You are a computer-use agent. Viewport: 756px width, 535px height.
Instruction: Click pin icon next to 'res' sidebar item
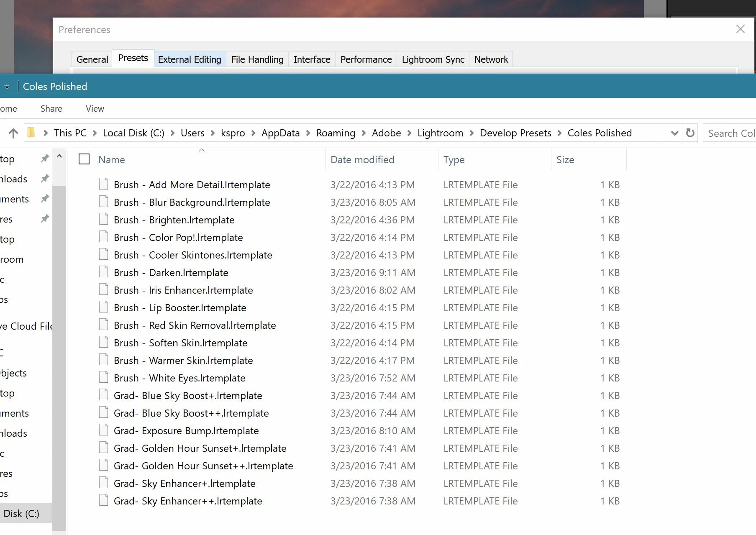tap(45, 219)
